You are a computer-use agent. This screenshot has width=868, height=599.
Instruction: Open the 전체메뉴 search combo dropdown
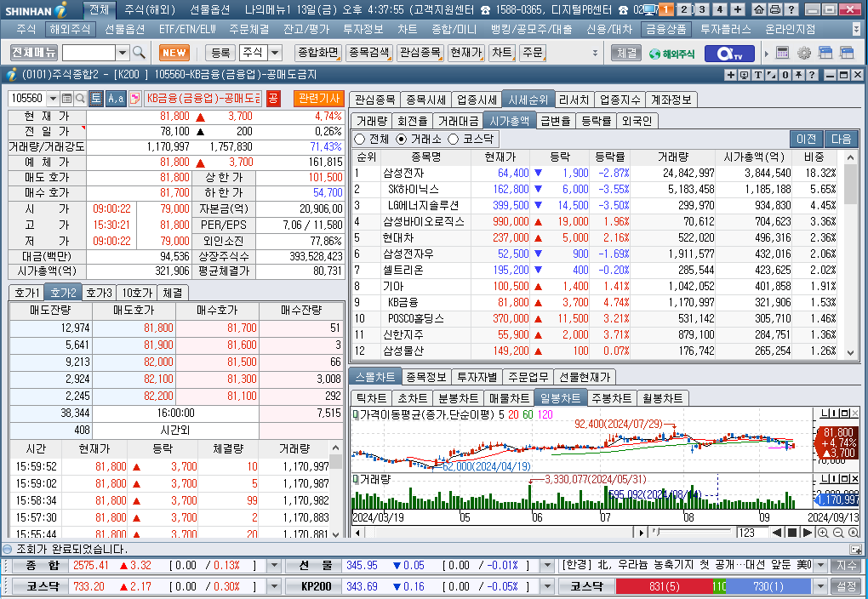click(123, 53)
